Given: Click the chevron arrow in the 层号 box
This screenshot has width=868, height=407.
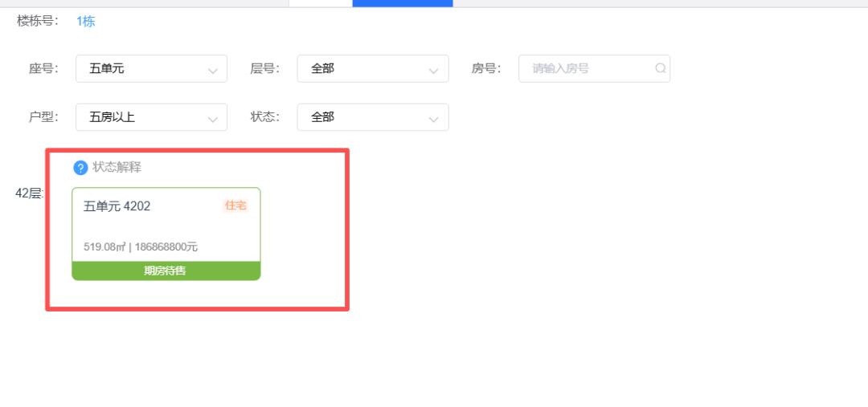Looking at the screenshot, I should coord(434,71).
